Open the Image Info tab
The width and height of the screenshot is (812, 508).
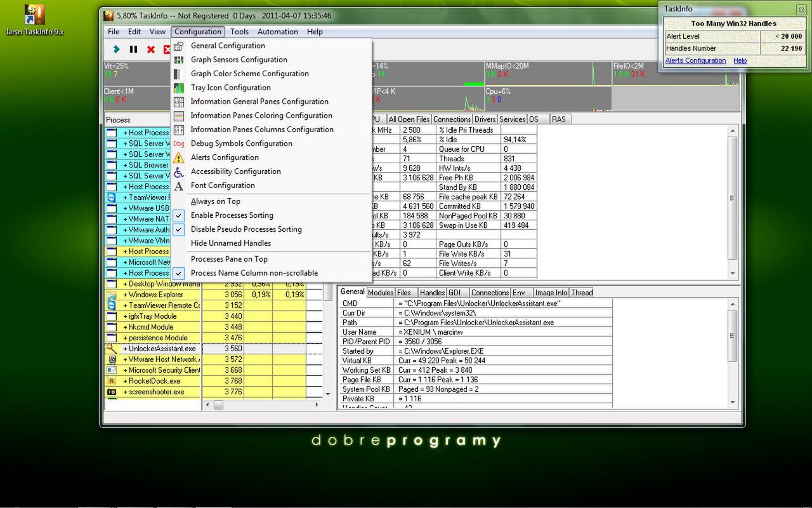coord(551,293)
